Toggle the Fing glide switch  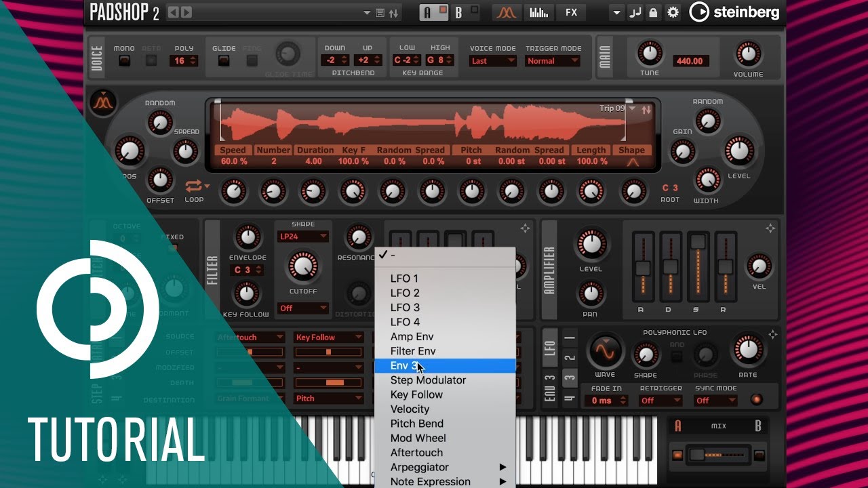pyautogui.click(x=252, y=60)
